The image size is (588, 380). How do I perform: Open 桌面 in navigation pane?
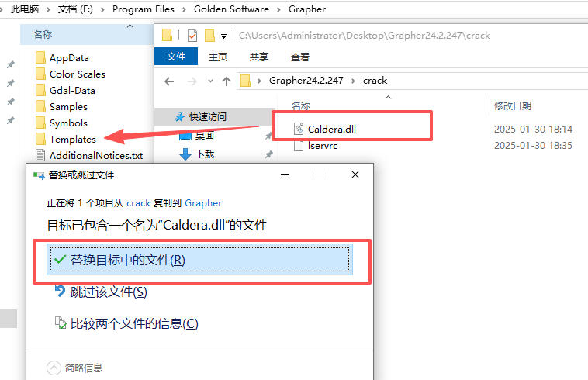204,135
